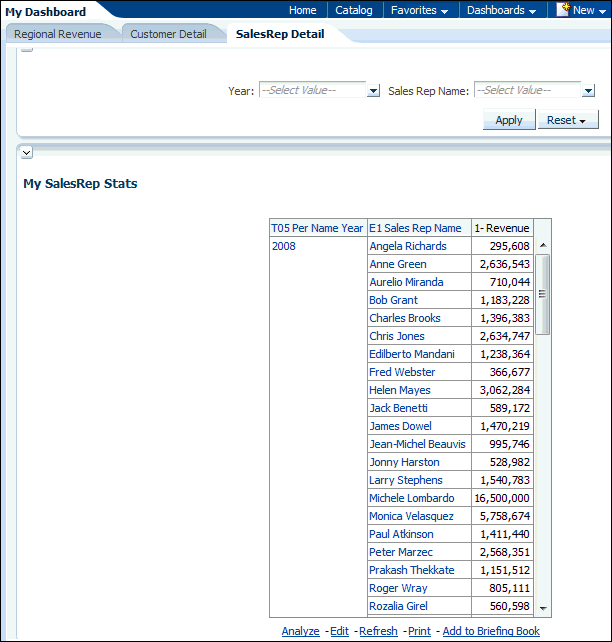
Task: Click the Refresh link below table
Action: pyautogui.click(x=378, y=631)
